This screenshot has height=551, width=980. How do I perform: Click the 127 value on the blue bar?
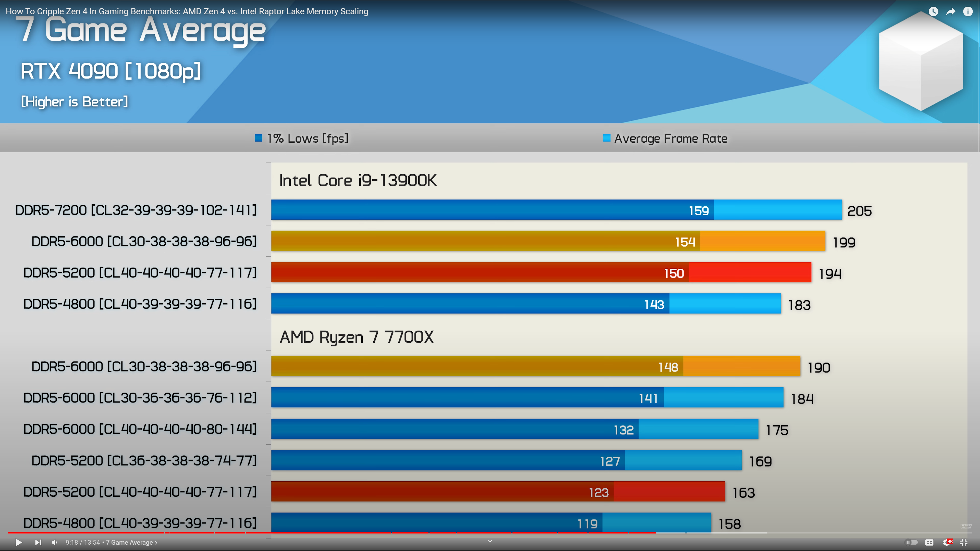[610, 461]
